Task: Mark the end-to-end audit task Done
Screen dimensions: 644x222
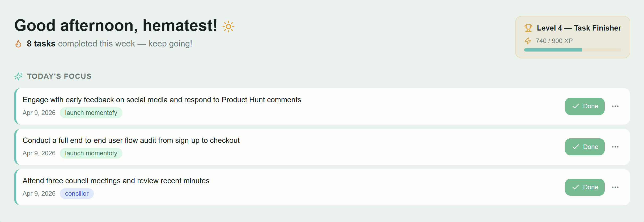Action: coord(584,147)
